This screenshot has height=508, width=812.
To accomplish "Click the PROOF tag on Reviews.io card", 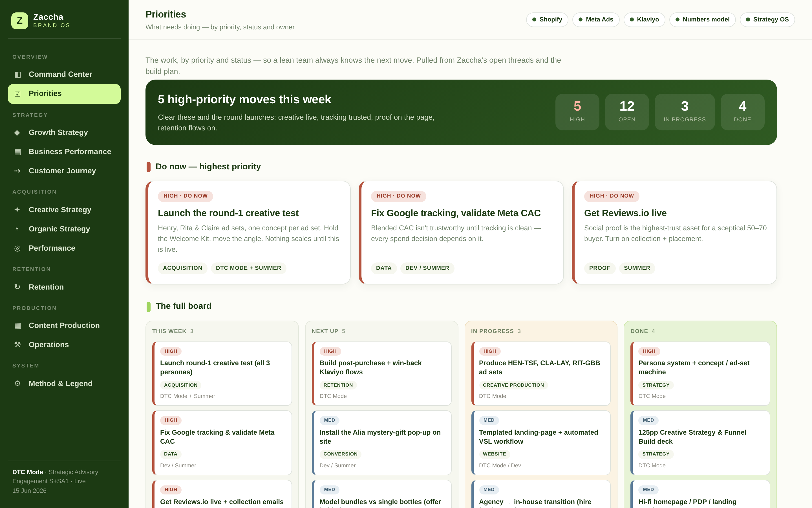I will [x=600, y=268].
